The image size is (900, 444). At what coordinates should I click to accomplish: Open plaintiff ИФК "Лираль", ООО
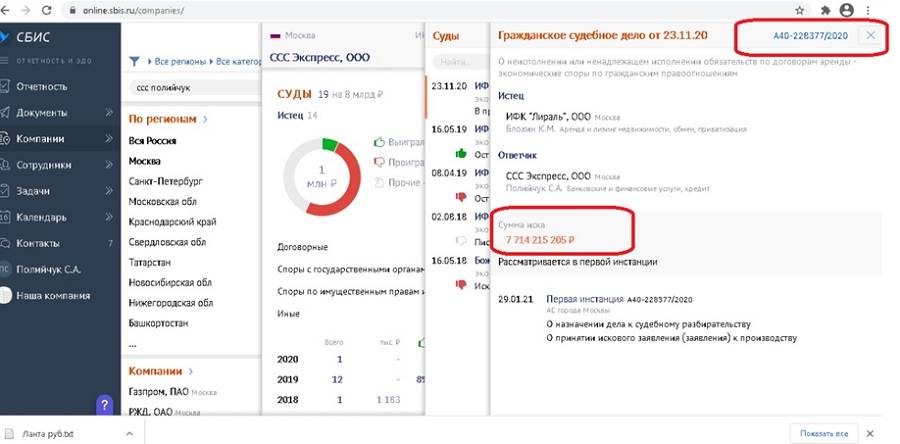point(548,116)
